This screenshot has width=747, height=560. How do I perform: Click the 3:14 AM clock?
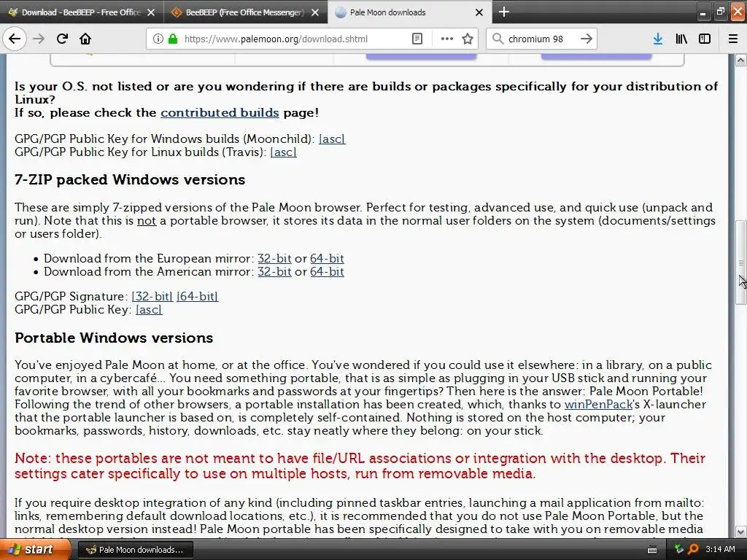click(x=720, y=550)
